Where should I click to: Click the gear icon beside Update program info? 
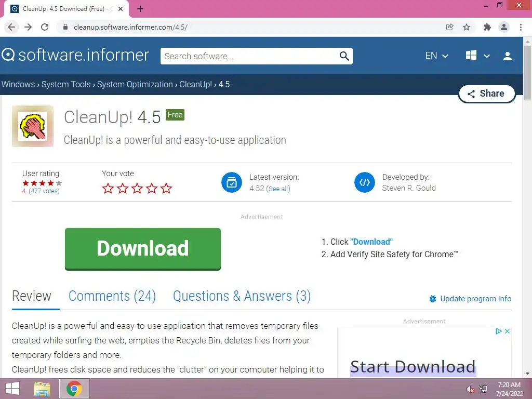[x=433, y=299]
